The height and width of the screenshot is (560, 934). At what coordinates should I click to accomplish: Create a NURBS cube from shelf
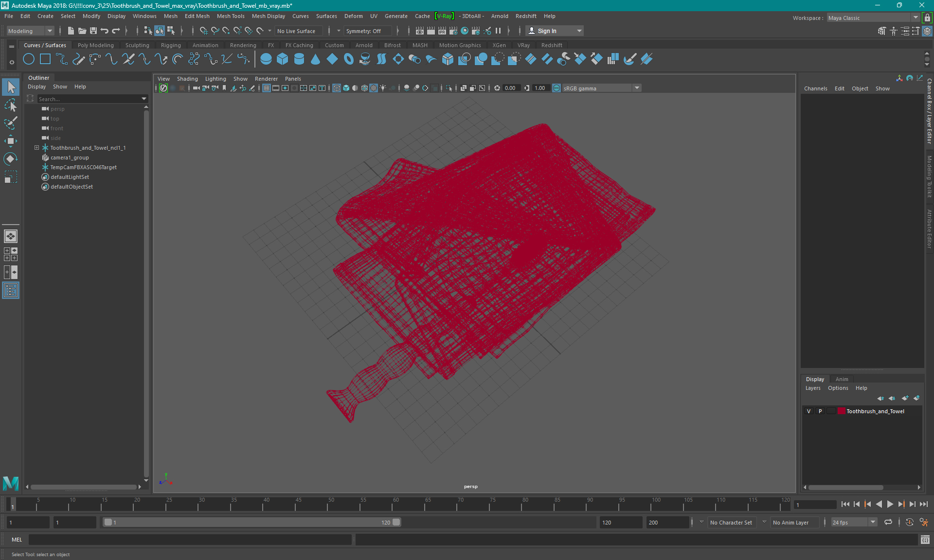coord(283,59)
